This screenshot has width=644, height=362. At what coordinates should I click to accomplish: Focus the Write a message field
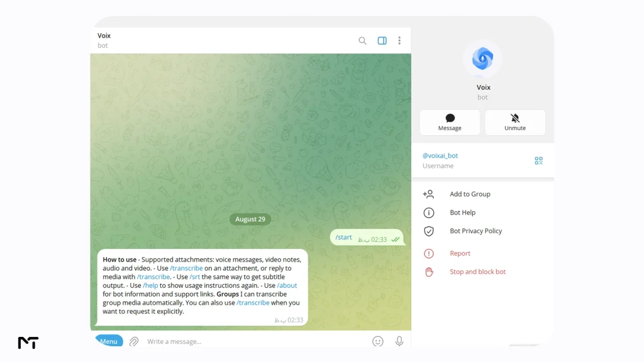[257, 341]
